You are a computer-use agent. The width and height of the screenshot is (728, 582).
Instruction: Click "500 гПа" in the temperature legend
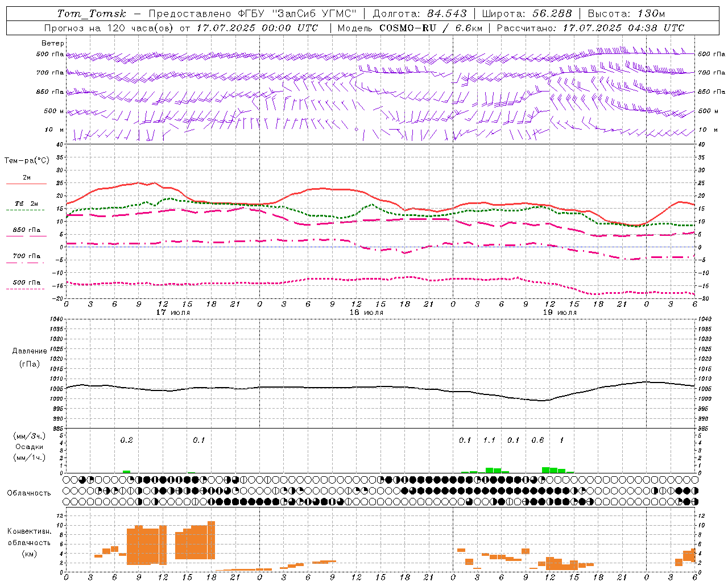click(x=26, y=282)
